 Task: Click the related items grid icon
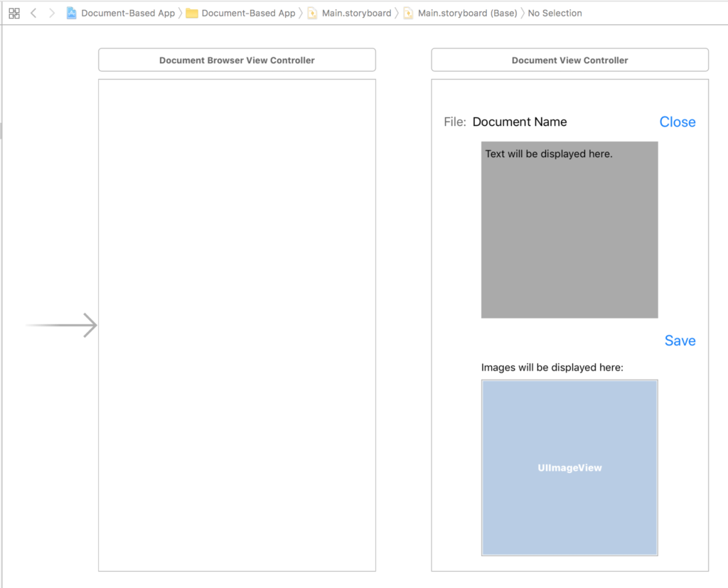coord(14,13)
